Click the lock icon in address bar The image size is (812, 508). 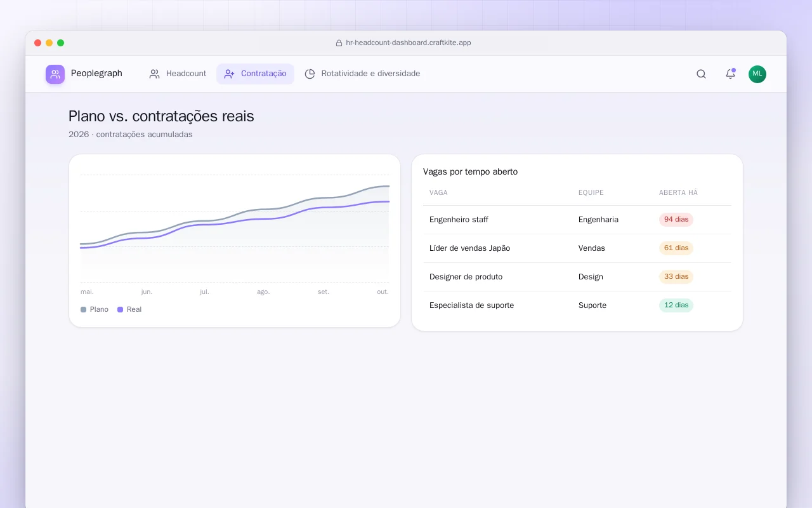click(339, 43)
